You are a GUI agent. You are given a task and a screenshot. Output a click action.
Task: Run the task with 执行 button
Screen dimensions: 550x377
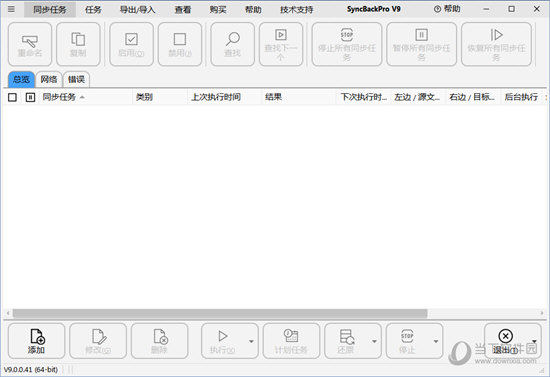point(223,341)
